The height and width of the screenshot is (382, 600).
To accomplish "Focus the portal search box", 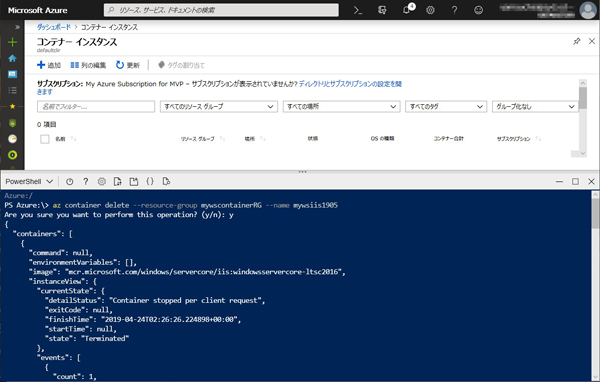I will (221, 10).
